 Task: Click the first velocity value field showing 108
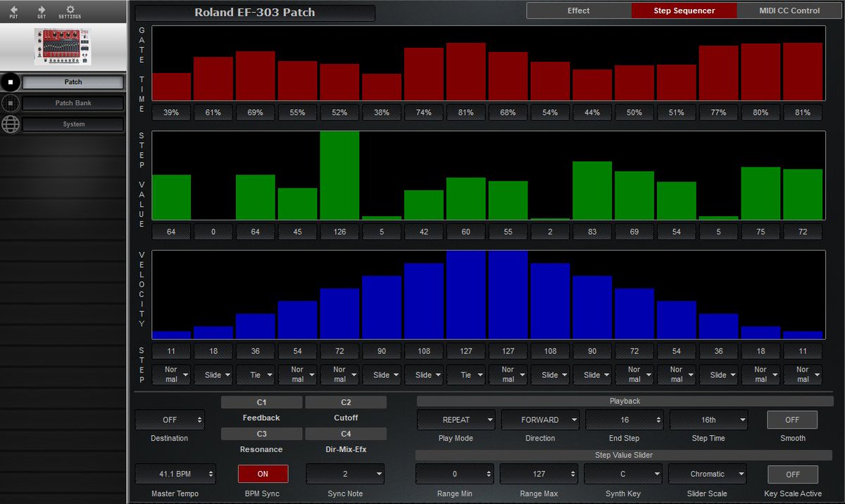point(424,351)
